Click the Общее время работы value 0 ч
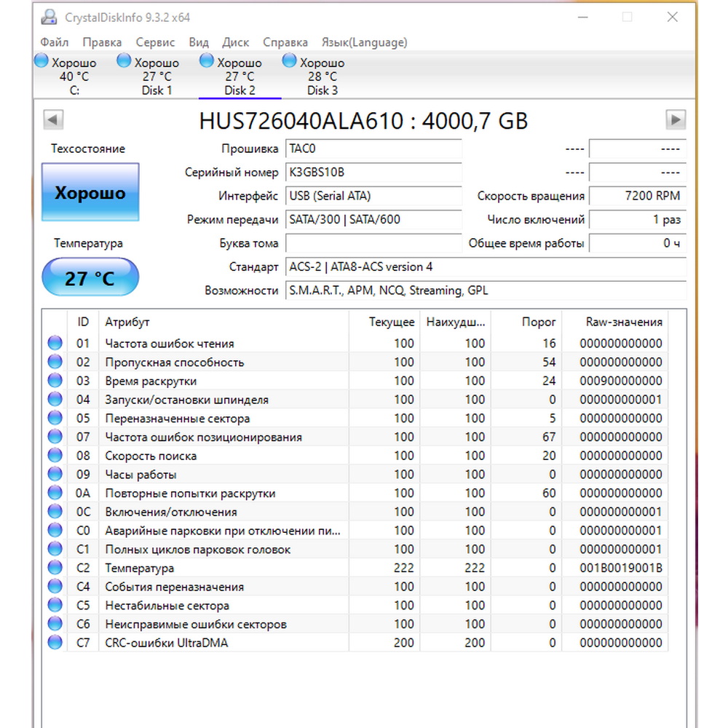 click(638, 243)
